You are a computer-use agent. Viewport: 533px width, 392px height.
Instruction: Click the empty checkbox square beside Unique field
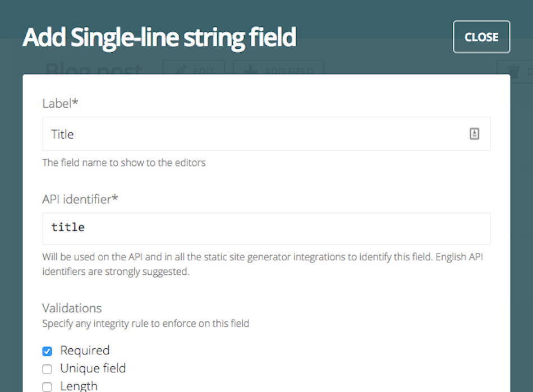click(x=47, y=368)
